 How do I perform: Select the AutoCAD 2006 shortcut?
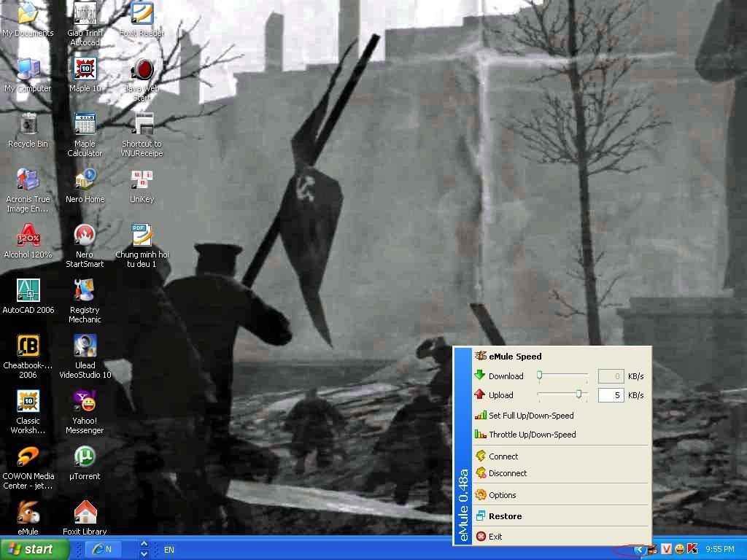[28, 292]
